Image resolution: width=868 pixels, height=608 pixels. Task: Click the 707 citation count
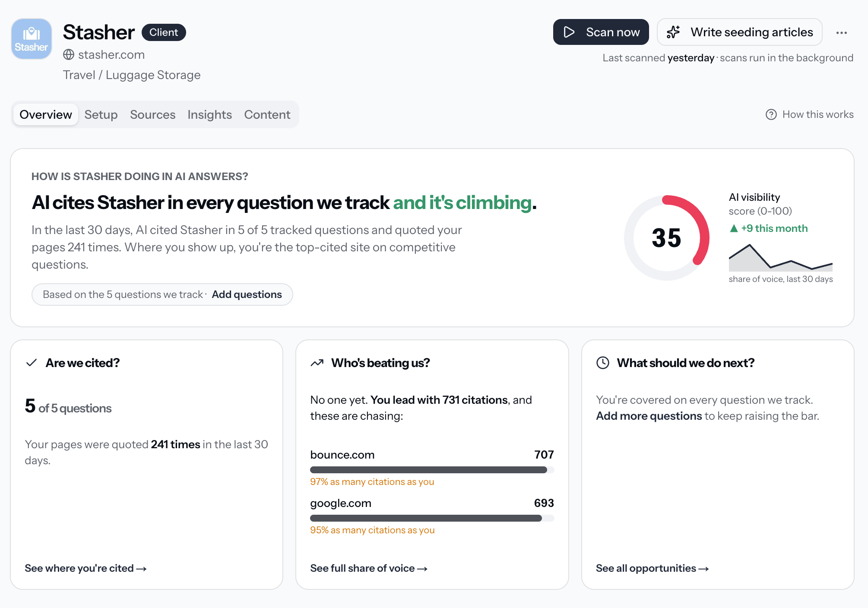(544, 455)
